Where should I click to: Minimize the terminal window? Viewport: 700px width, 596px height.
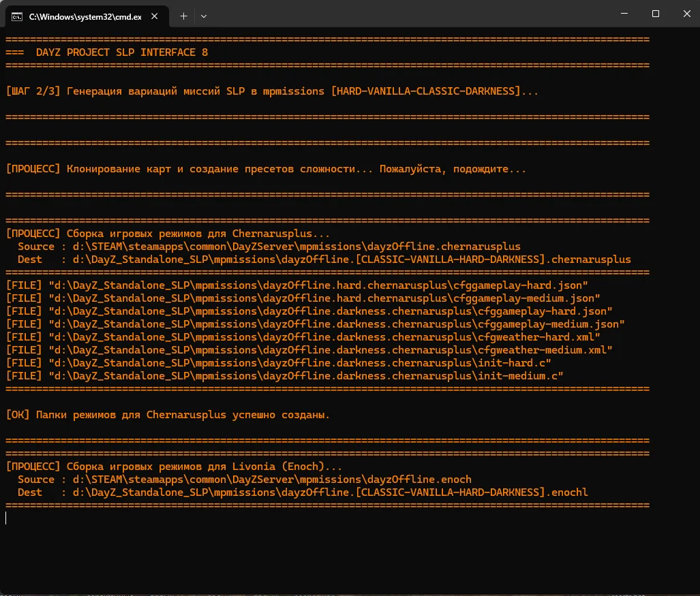(624, 14)
